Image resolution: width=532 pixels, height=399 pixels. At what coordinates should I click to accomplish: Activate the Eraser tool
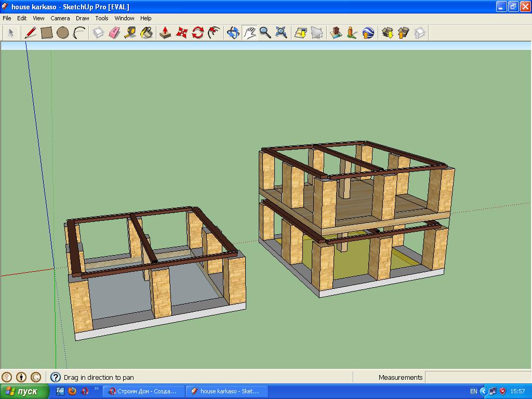(x=114, y=33)
